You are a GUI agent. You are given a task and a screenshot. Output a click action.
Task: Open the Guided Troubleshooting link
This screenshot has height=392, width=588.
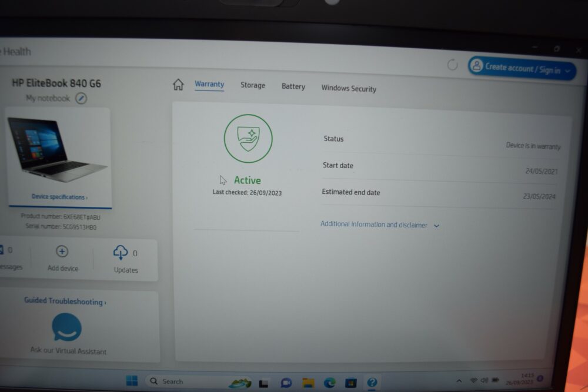[x=65, y=301]
